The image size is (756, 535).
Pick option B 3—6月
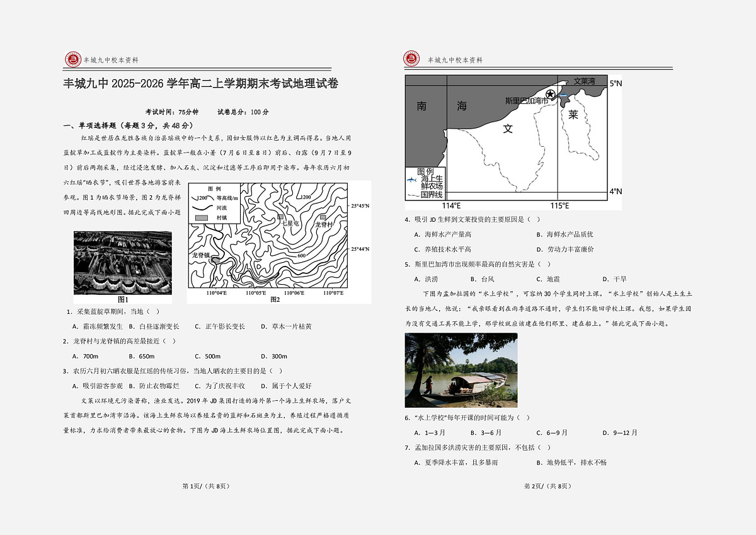point(486,433)
